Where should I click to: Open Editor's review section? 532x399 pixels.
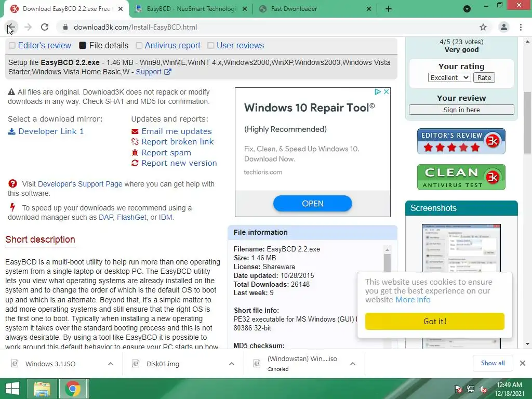point(45,46)
